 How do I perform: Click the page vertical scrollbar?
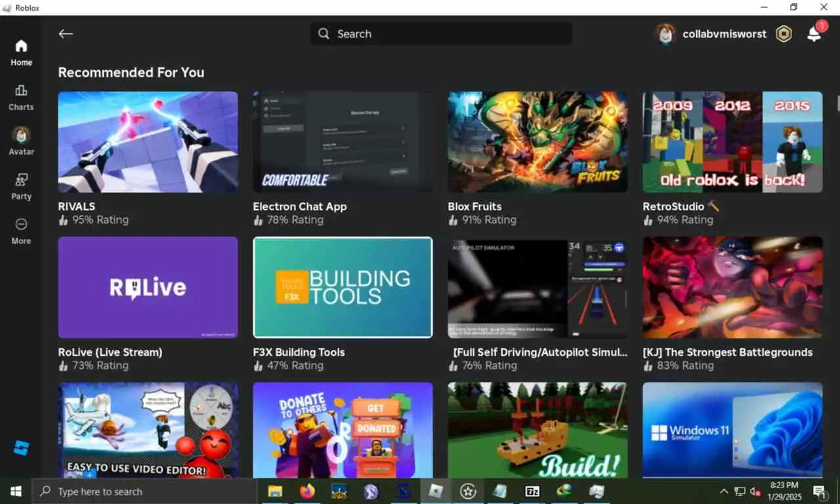pyautogui.click(x=837, y=104)
